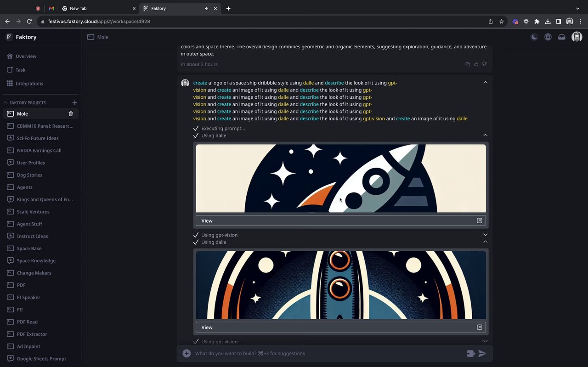Open the Sci-Fo Future Ideas project
The width and height of the screenshot is (588, 367).
40,138
